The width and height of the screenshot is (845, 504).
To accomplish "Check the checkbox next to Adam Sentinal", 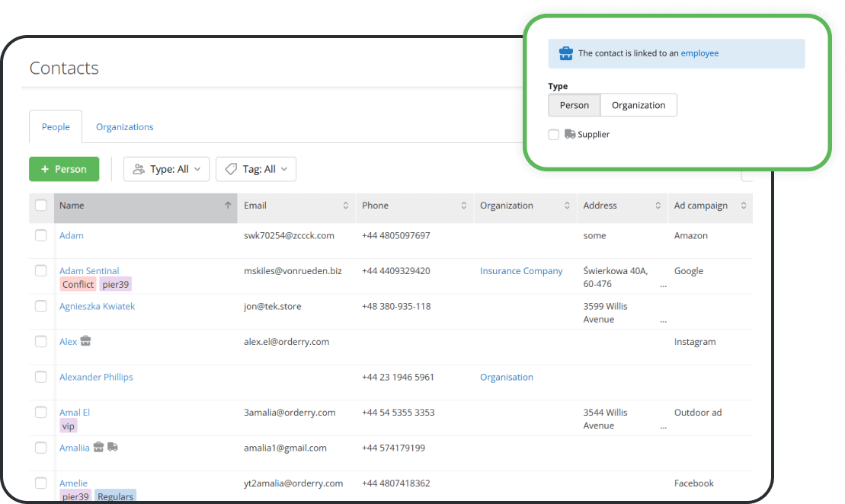I will (x=40, y=271).
